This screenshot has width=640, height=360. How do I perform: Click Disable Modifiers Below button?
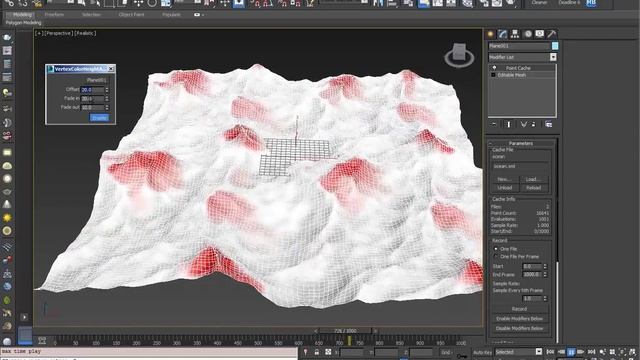tap(519, 328)
